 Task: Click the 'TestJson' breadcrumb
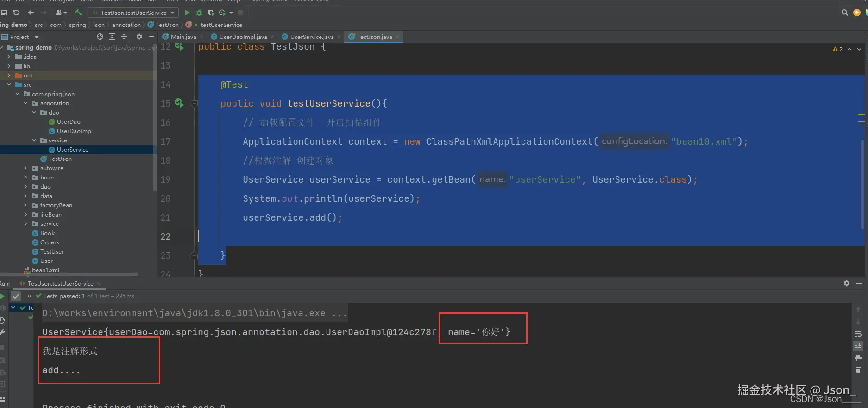point(163,25)
